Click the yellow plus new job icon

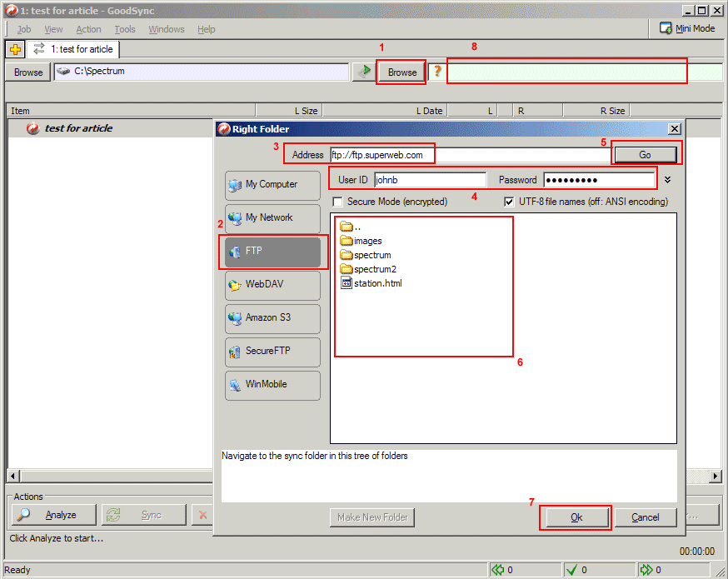15,49
